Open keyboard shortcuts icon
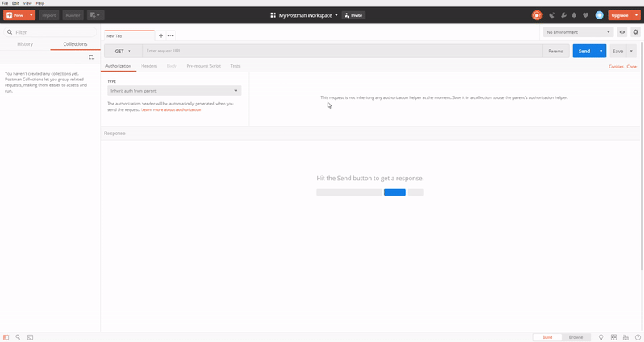644x342 pixels. tap(625, 337)
